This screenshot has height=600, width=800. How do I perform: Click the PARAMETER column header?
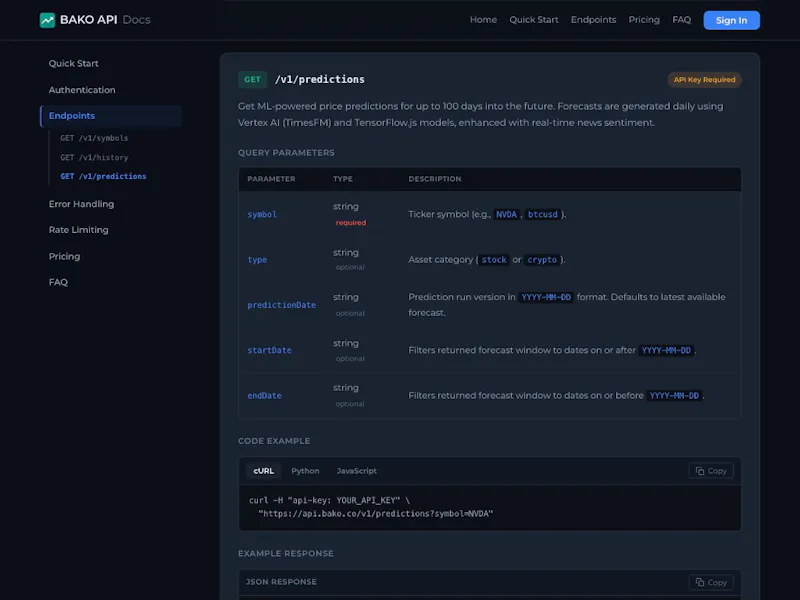(271, 179)
